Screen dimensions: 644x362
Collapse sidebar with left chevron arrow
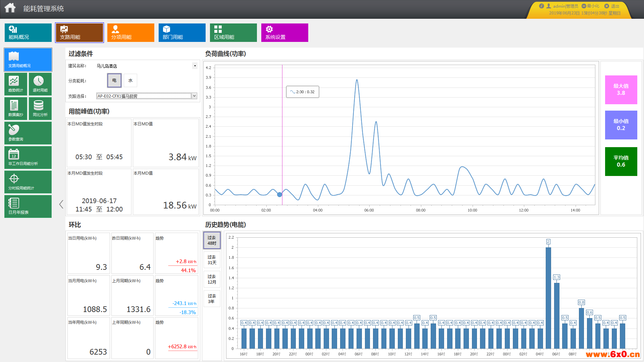[x=61, y=204]
